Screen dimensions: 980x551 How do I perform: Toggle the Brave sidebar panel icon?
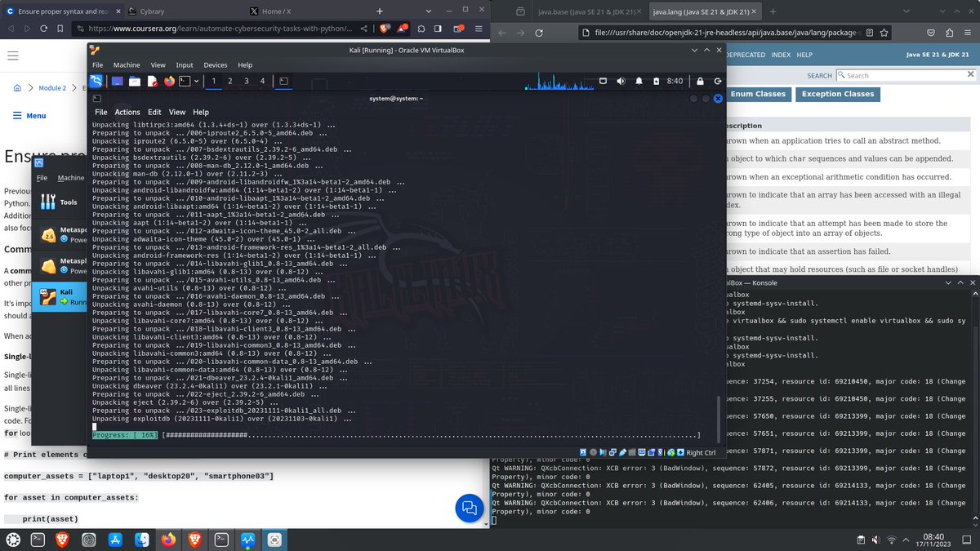pyautogui.click(x=438, y=29)
